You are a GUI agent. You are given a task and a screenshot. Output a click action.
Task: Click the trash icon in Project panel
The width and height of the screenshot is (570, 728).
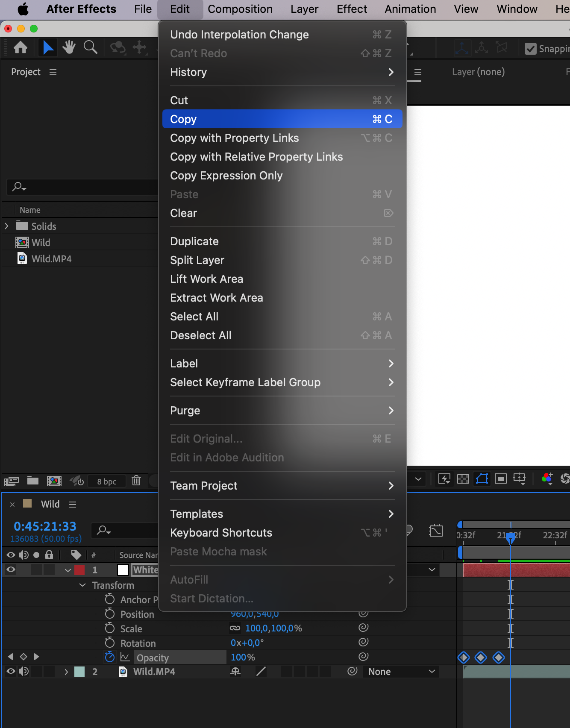coord(136,481)
